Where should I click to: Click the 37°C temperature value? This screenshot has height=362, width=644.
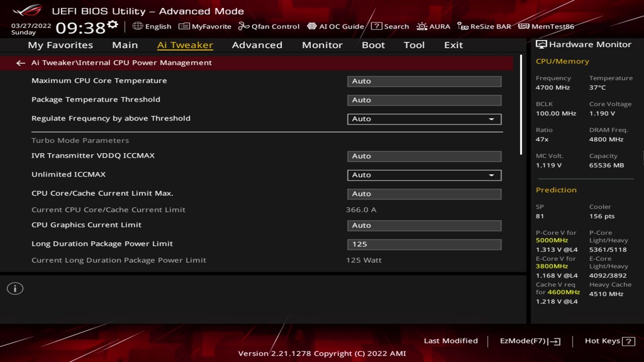click(597, 87)
